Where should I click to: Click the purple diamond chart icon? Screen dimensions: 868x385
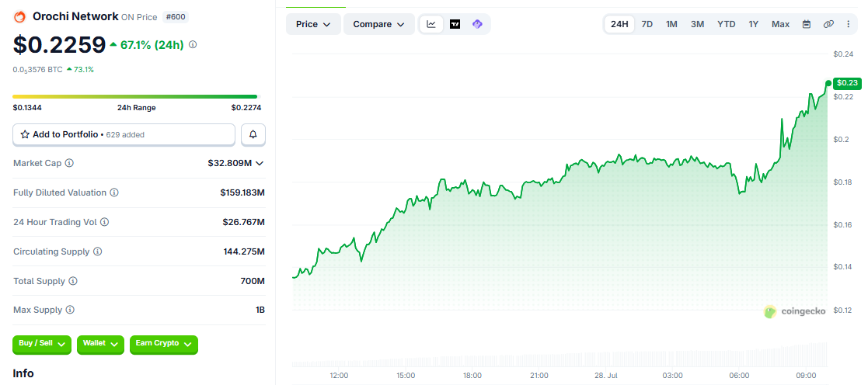pyautogui.click(x=477, y=24)
